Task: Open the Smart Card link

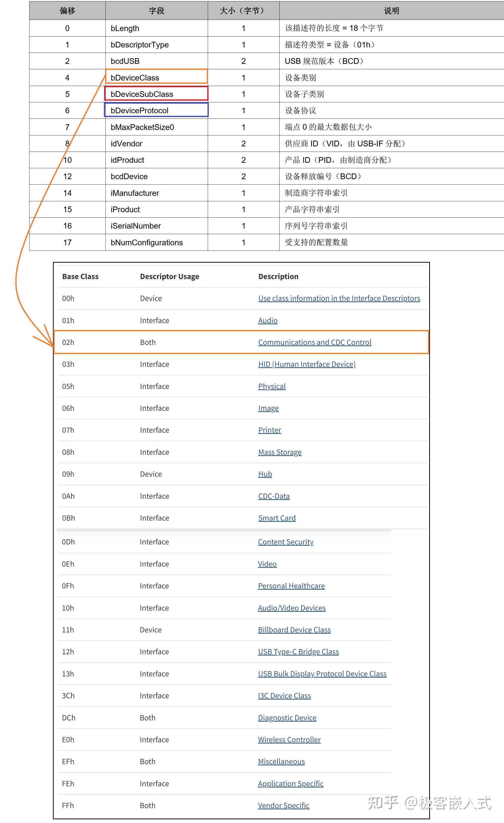Action: (277, 518)
